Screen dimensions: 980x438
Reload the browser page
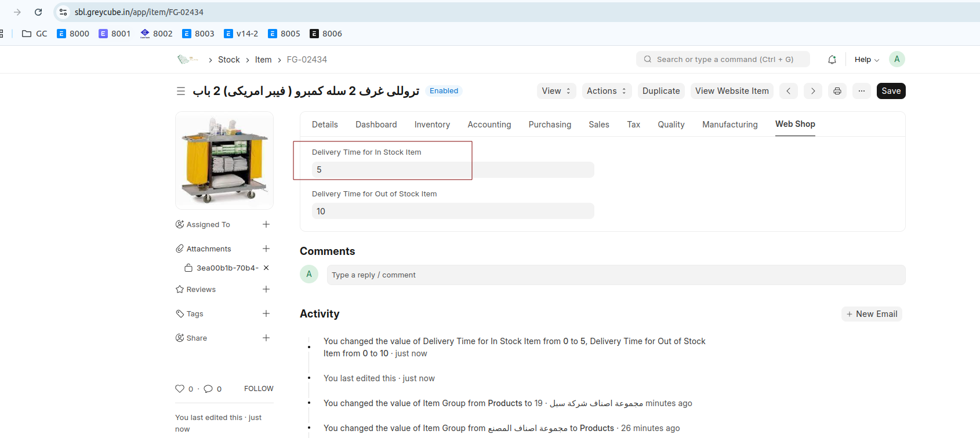click(38, 12)
